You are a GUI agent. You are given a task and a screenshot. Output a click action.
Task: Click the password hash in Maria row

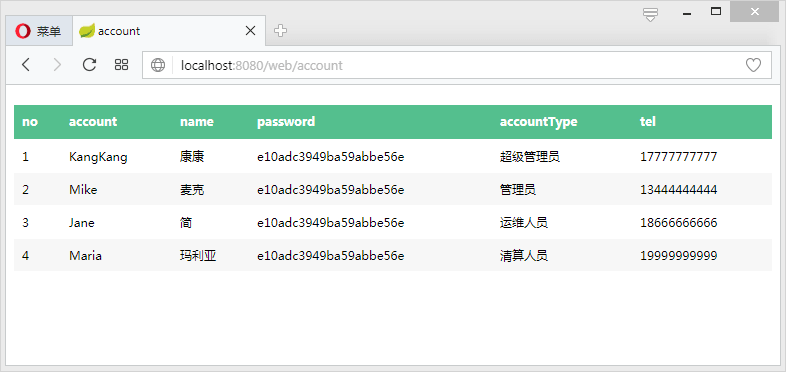[331, 256]
